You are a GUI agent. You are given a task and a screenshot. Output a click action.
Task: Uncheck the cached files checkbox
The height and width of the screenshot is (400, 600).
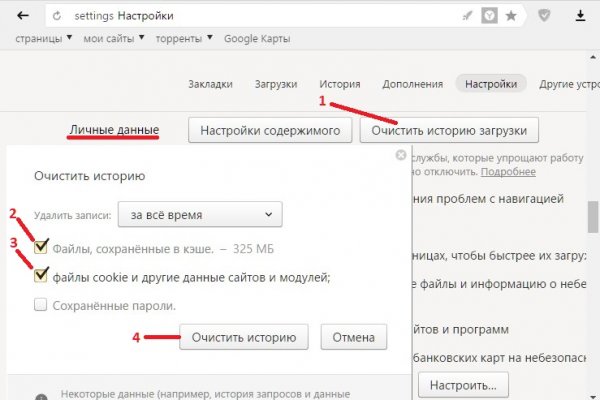click(40, 247)
